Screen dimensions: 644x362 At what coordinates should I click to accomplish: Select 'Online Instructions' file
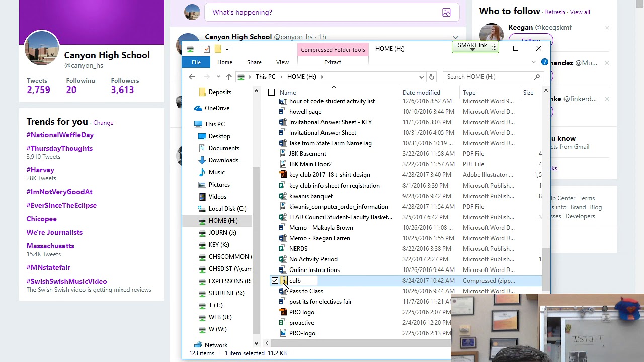coord(314,270)
